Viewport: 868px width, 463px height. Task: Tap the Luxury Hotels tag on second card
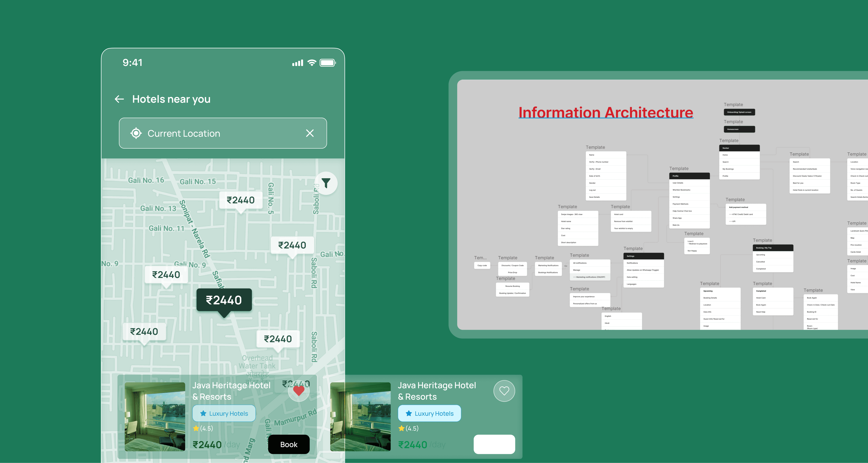(x=429, y=414)
